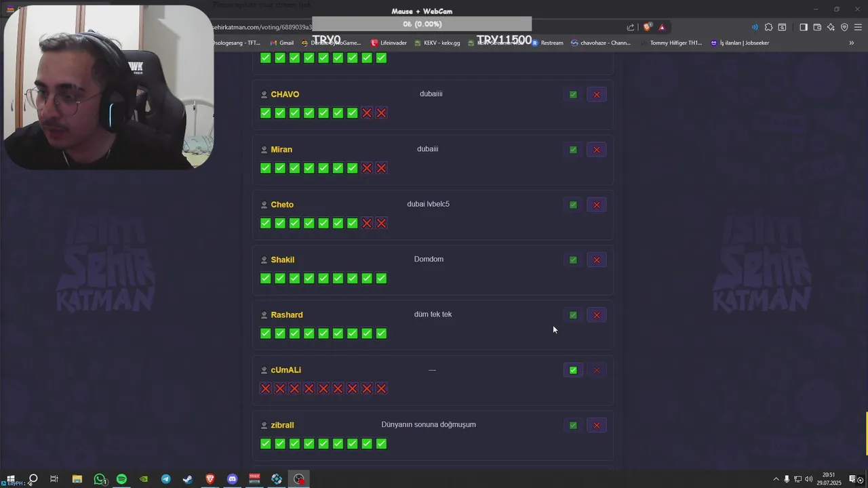This screenshot has width=868, height=488.
Task: Mark Miran's answer correct using green check
Action: click(x=573, y=150)
